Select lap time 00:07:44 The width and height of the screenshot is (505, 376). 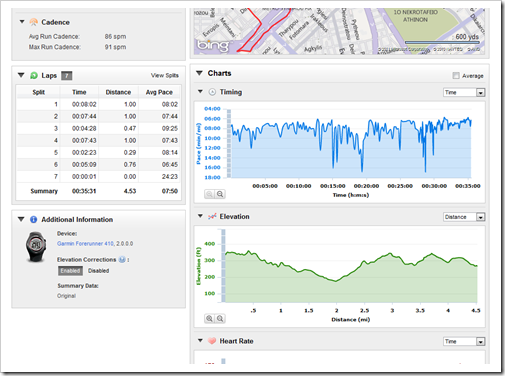click(84, 116)
